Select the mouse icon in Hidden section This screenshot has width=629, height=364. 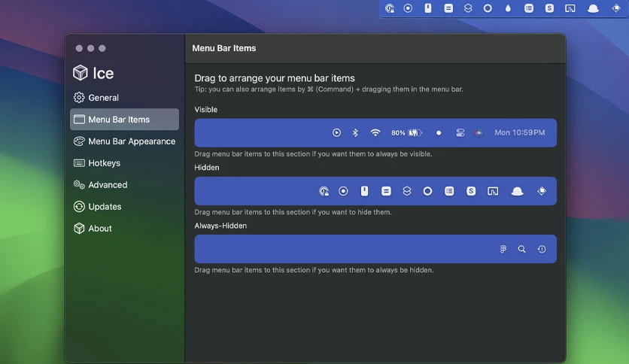(364, 191)
